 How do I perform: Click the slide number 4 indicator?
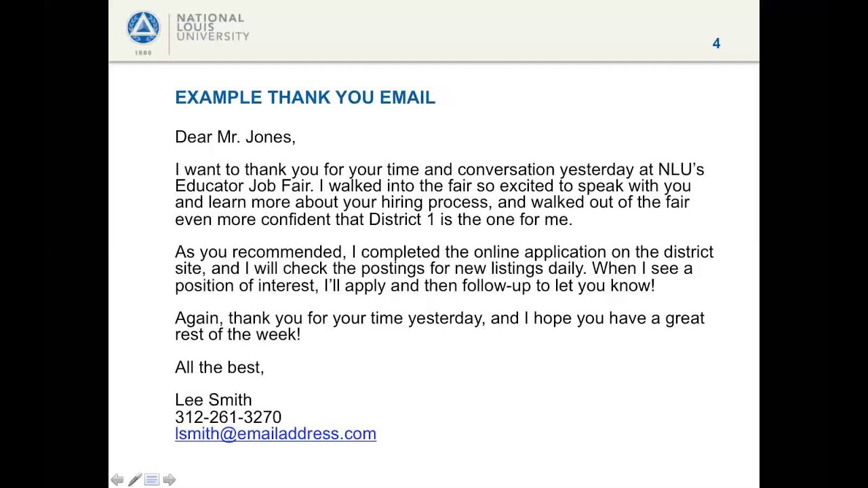tap(716, 43)
